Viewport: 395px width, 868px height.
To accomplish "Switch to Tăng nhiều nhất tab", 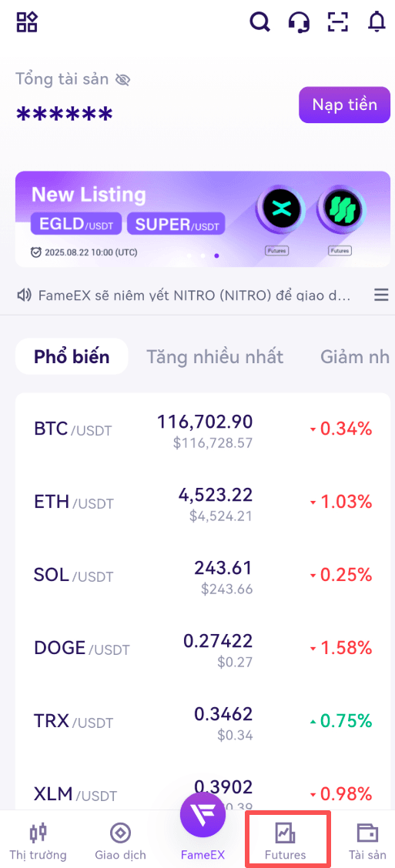I will 215,357.
